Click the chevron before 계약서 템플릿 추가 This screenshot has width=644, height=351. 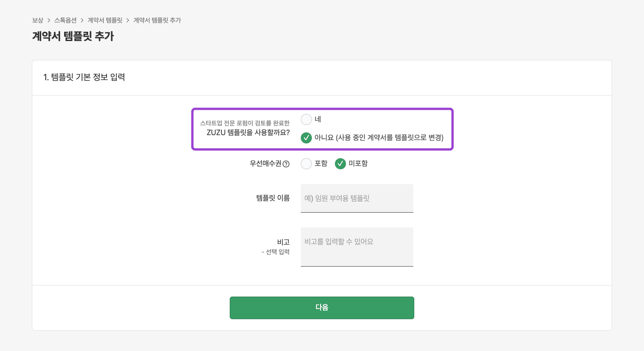pos(126,20)
